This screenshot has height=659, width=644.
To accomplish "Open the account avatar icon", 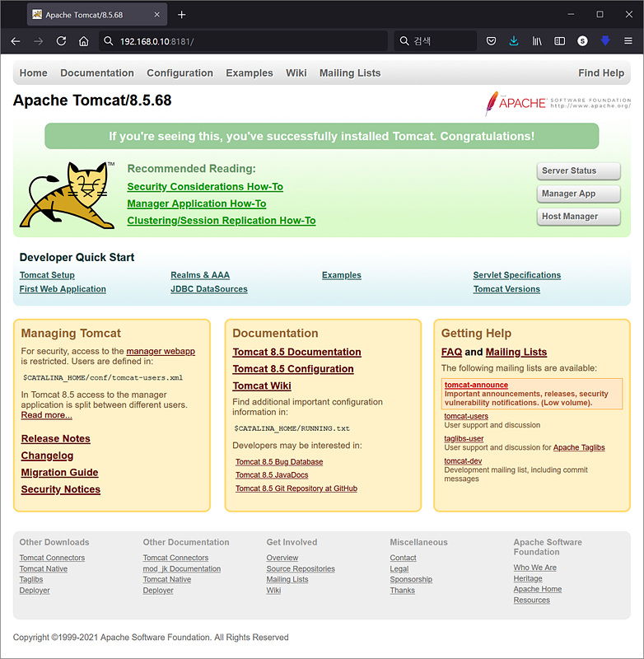I will click(582, 41).
